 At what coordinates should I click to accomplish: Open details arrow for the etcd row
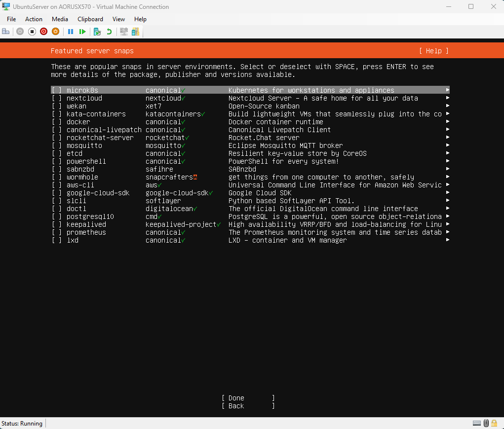coord(447,153)
